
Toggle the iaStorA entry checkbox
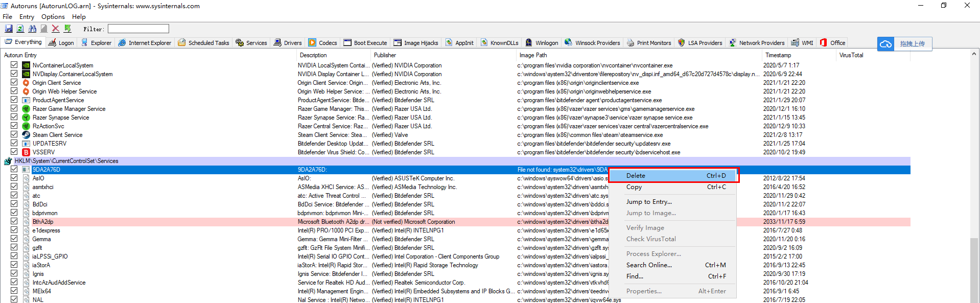(x=14, y=265)
